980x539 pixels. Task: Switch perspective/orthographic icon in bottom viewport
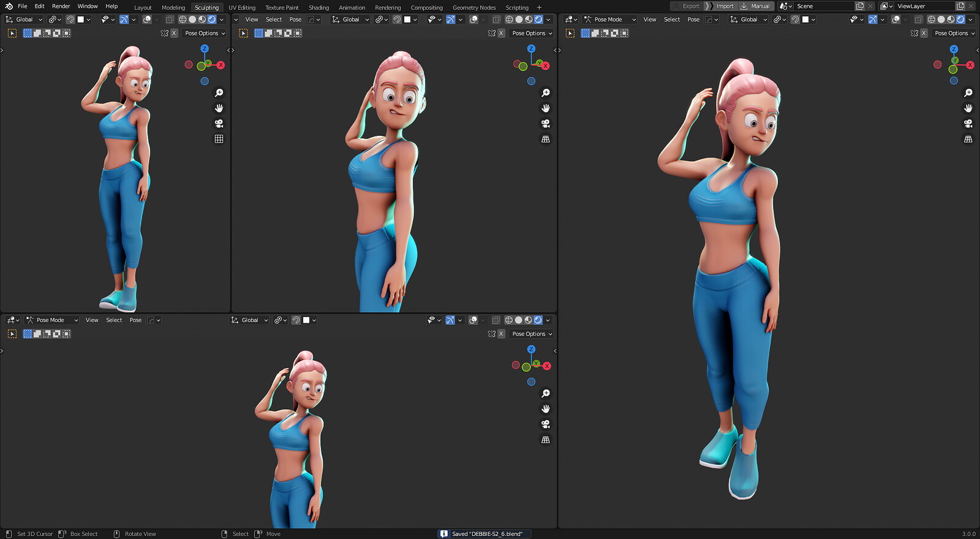pos(546,440)
